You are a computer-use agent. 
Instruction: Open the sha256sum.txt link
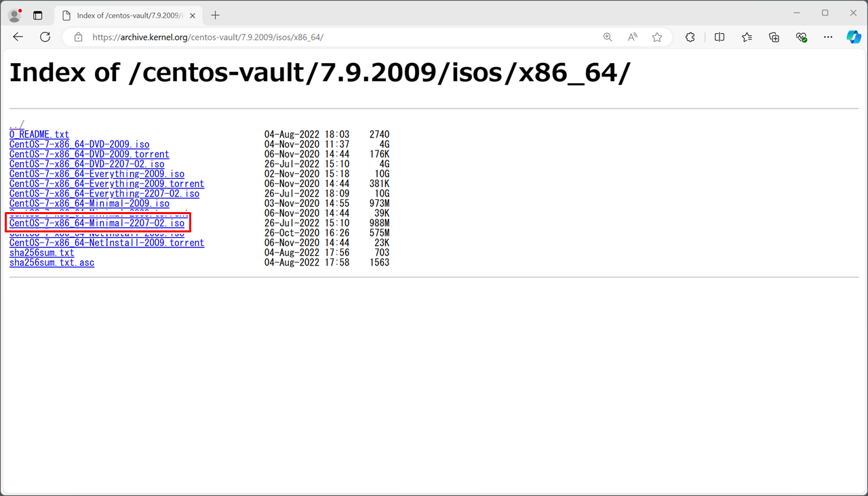pyautogui.click(x=42, y=253)
